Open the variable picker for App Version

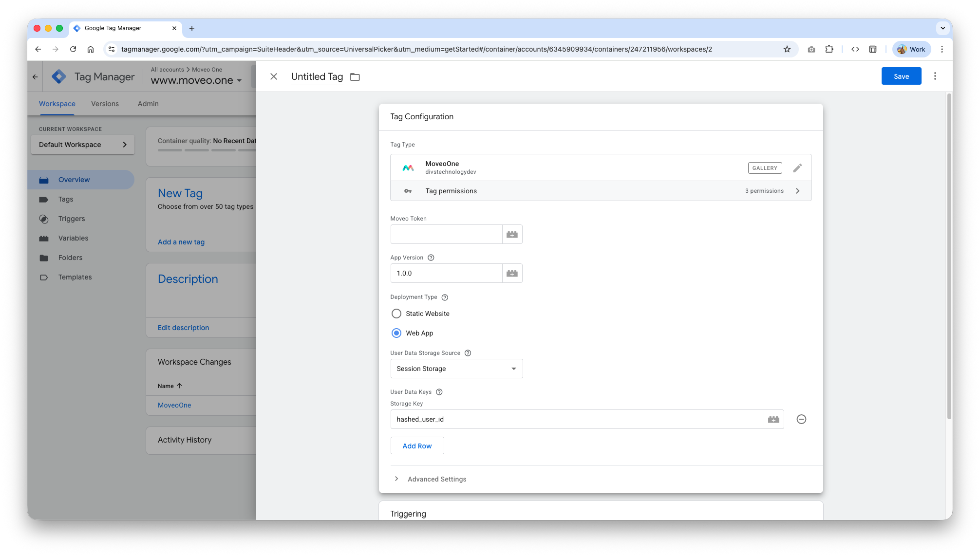tap(512, 274)
